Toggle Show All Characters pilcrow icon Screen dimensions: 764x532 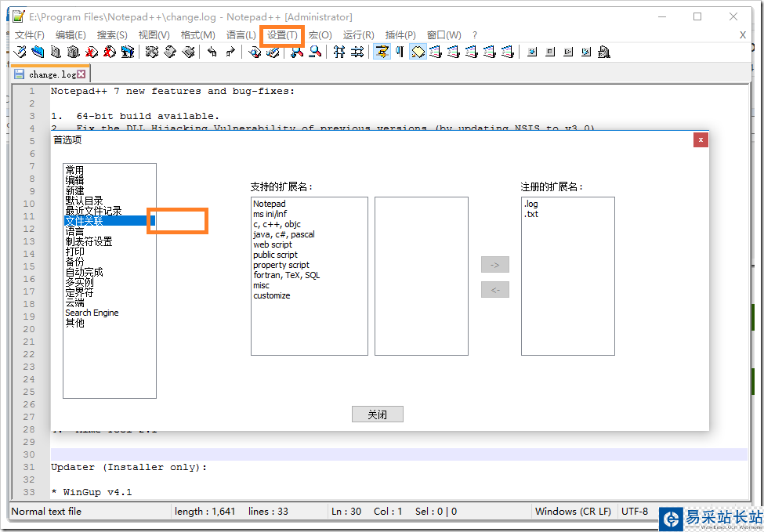(400, 52)
